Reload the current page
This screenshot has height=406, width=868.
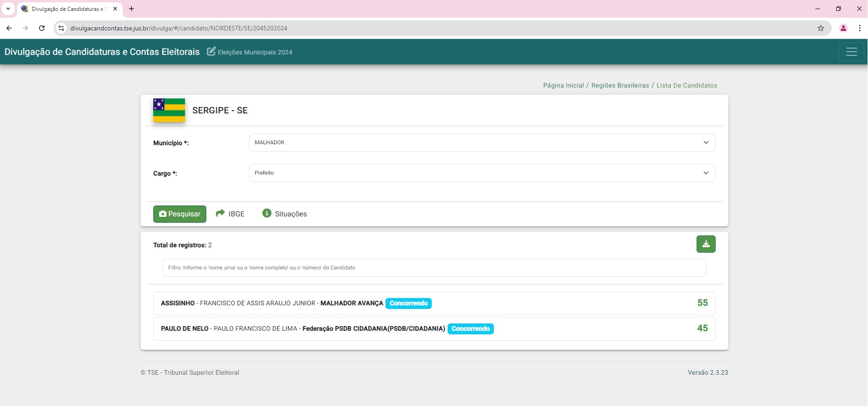42,28
